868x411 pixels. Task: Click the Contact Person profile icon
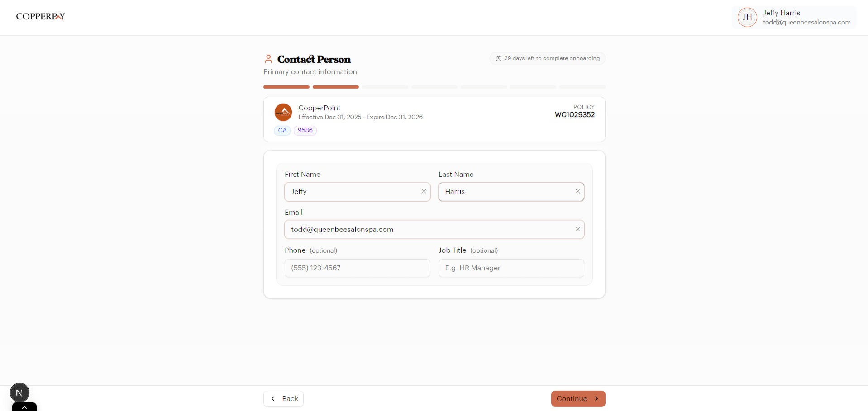268,58
